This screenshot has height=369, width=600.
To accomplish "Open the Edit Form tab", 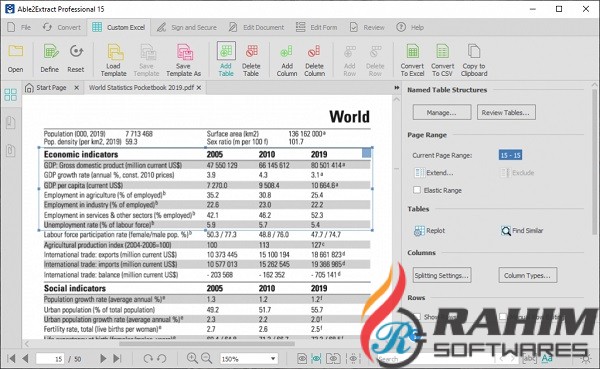I will coord(316,27).
